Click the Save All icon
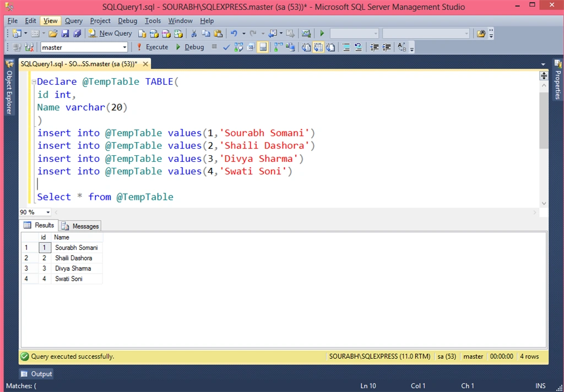This screenshot has height=392, width=564. [77, 34]
